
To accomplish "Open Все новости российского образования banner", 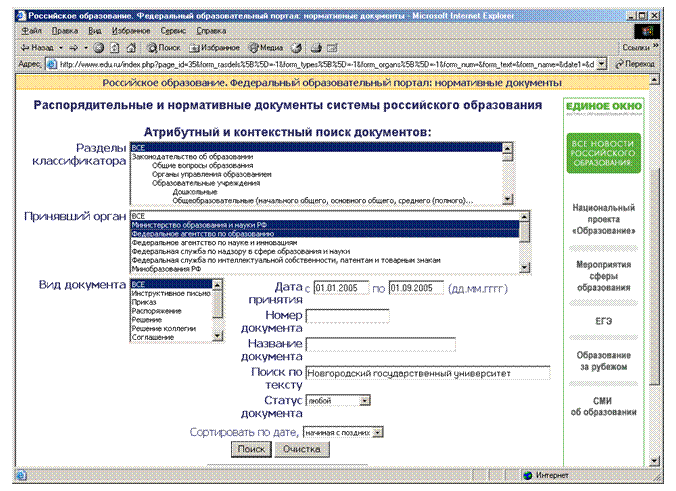I will (603, 153).
